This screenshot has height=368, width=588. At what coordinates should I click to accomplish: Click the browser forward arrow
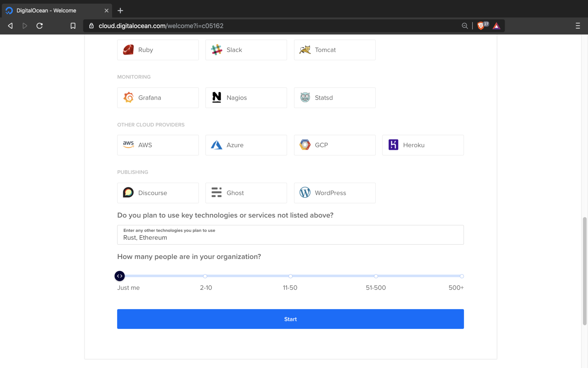point(25,26)
